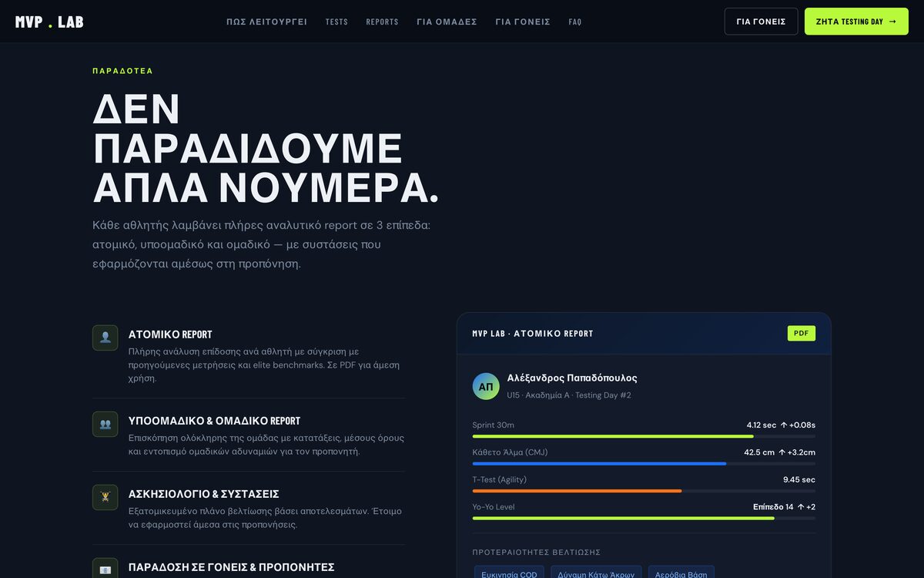Select the ΓΙΑ ΓΟΝΕΙΣ nav link beside FAQ

pyautogui.click(x=523, y=22)
